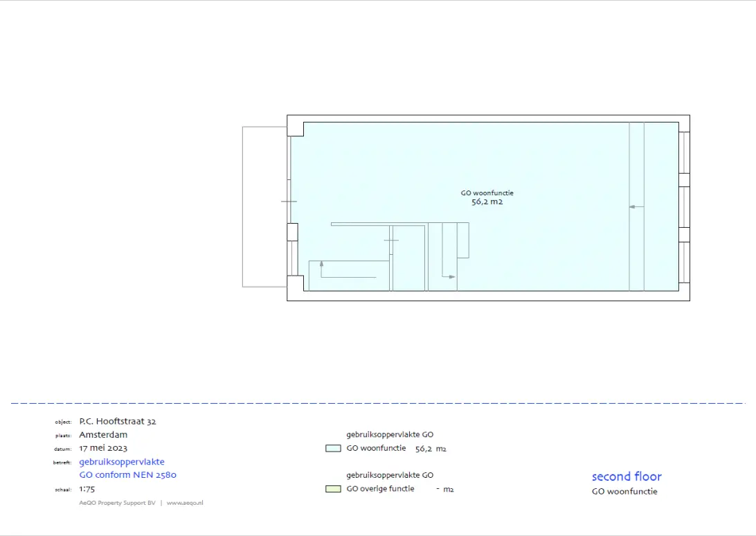Image resolution: width=756 pixels, height=536 pixels.
Task: Click the right-pointing arrow in the floor plan
Action: coord(451,277)
